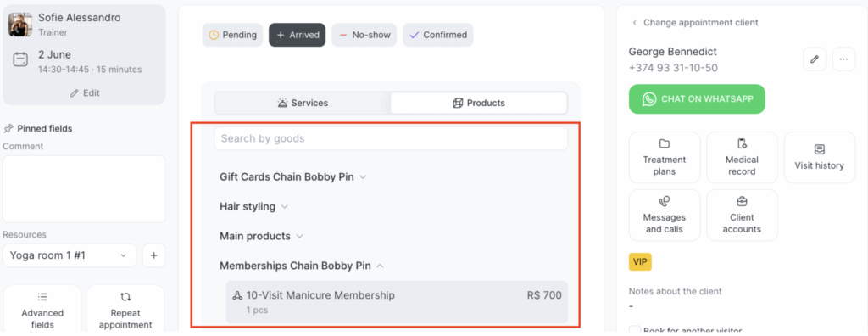Open the Medical record
Image resolution: width=868 pixels, height=336 pixels.
742,158
